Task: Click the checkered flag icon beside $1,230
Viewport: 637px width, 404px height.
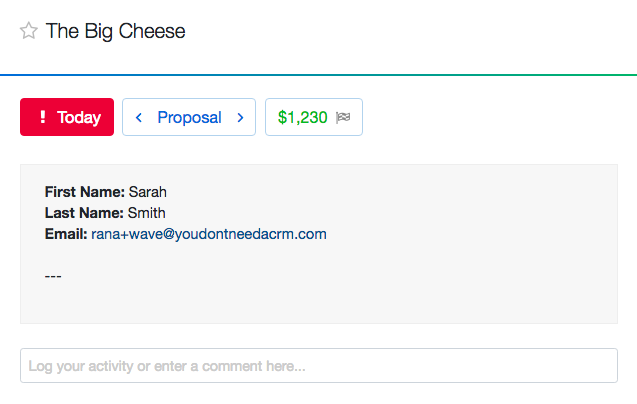Action: pyautogui.click(x=344, y=118)
